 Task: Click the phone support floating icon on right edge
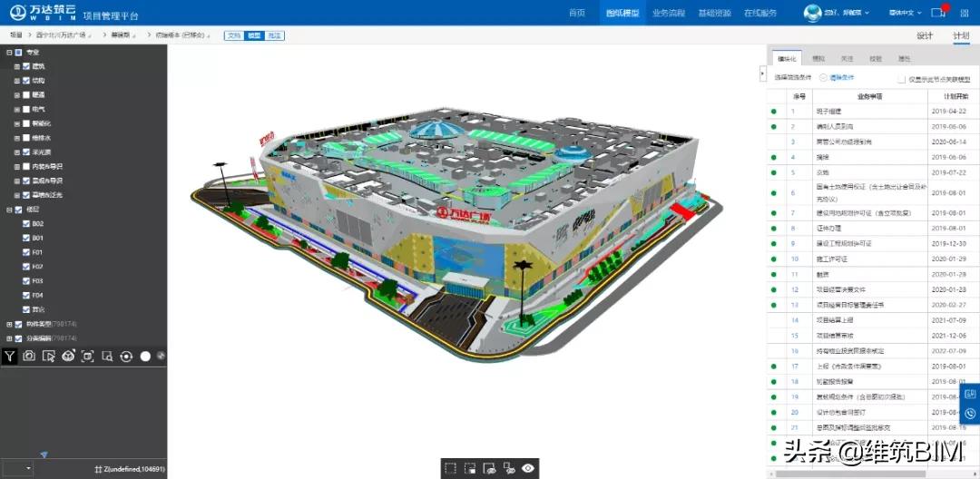[970, 414]
